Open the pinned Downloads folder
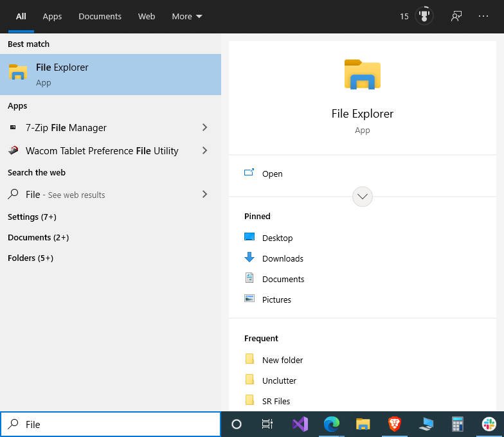The image size is (504, 437). click(282, 258)
